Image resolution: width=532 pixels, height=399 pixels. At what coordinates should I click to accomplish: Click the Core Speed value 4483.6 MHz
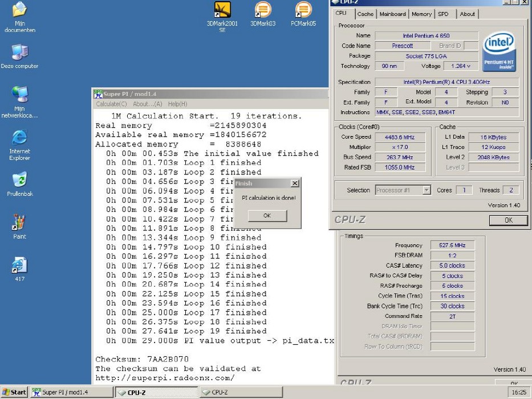point(400,137)
